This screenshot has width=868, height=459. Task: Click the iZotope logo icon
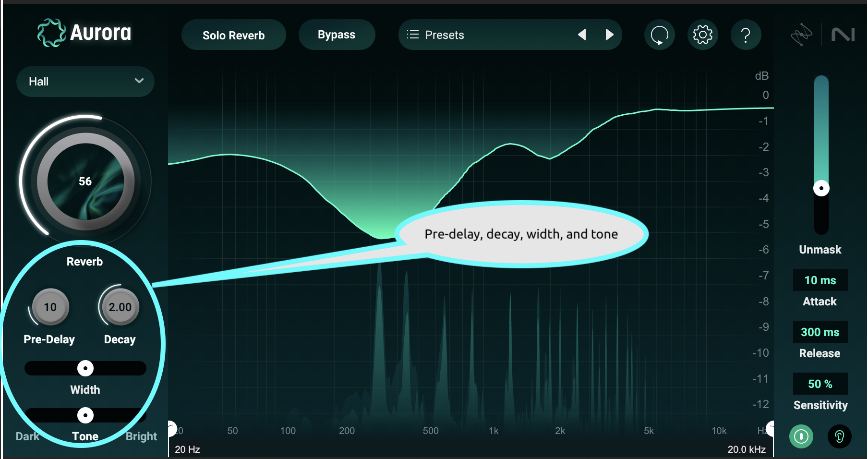point(801,35)
